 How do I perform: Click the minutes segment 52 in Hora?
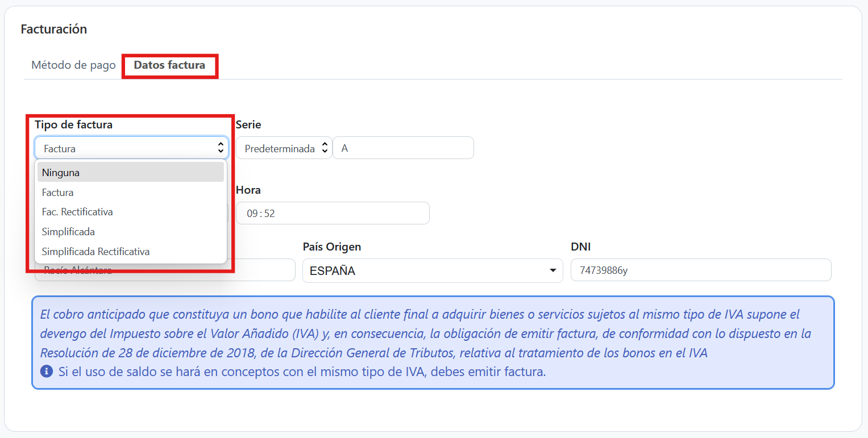[269, 214]
